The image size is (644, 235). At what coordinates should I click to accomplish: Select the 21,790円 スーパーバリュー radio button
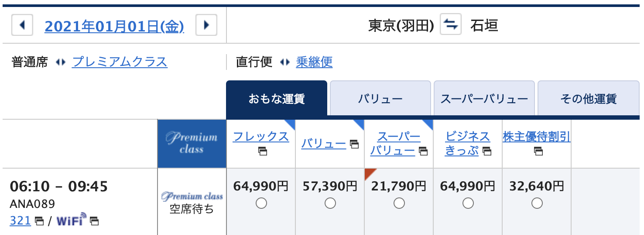click(399, 203)
